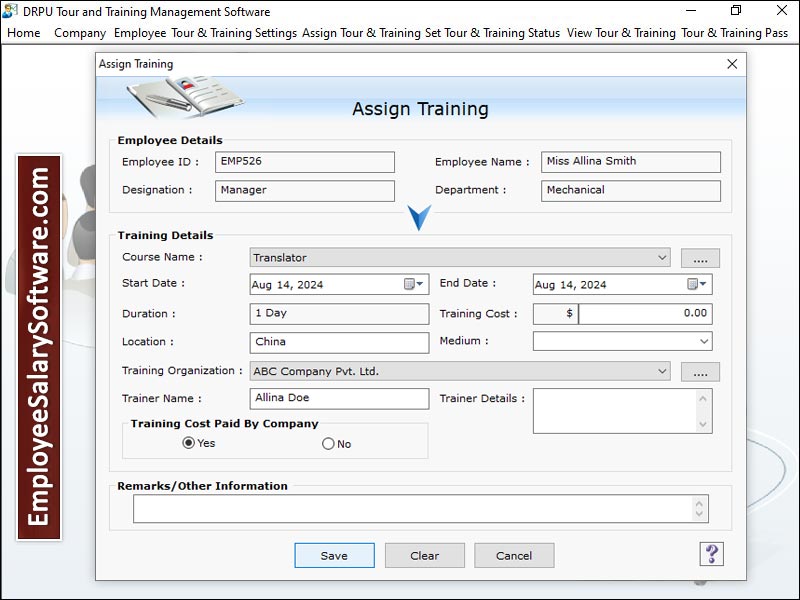Click the DRPU application icon in title bar
The width and height of the screenshot is (800, 600).
pyautogui.click(x=10, y=11)
